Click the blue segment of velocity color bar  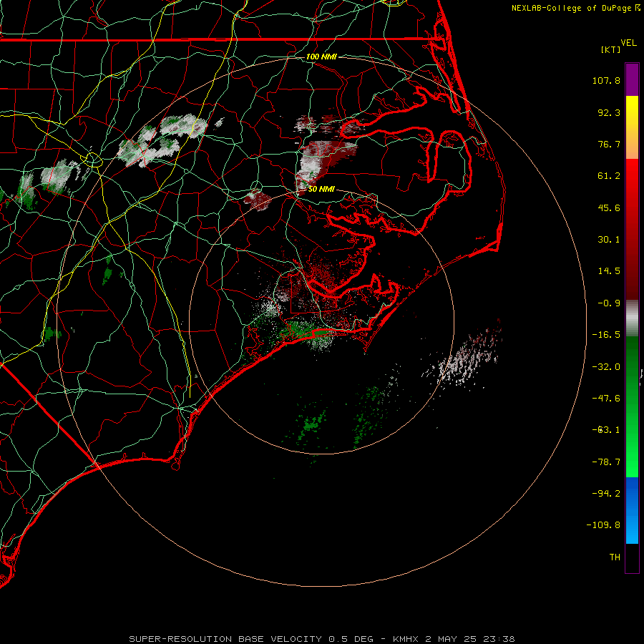[632, 510]
